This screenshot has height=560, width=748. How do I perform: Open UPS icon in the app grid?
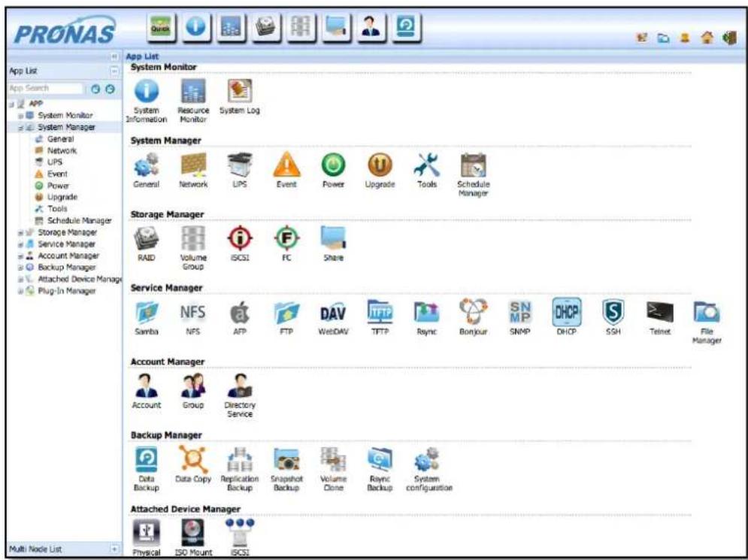coord(240,165)
